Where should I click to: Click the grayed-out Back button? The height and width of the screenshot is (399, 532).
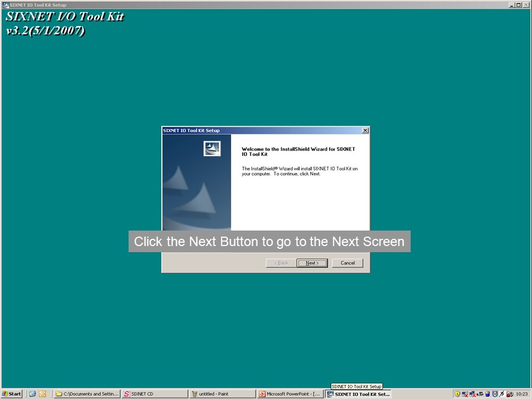click(281, 263)
